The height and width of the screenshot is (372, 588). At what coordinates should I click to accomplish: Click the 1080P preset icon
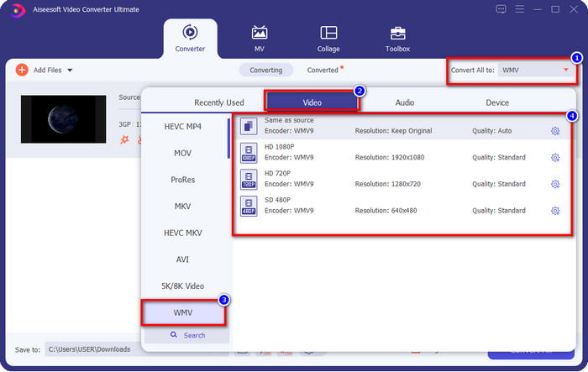[x=249, y=153]
